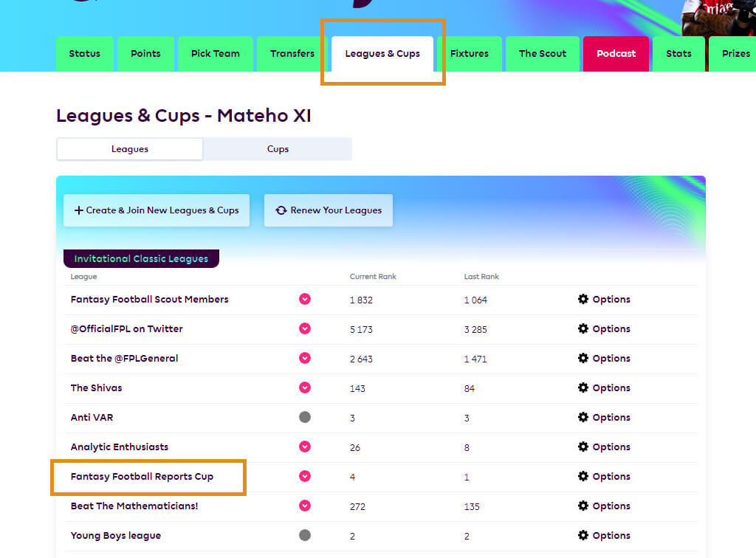This screenshot has width=756, height=558.
Task: Click current rank value 26
Action: pyautogui.click(x=355, y=447)
